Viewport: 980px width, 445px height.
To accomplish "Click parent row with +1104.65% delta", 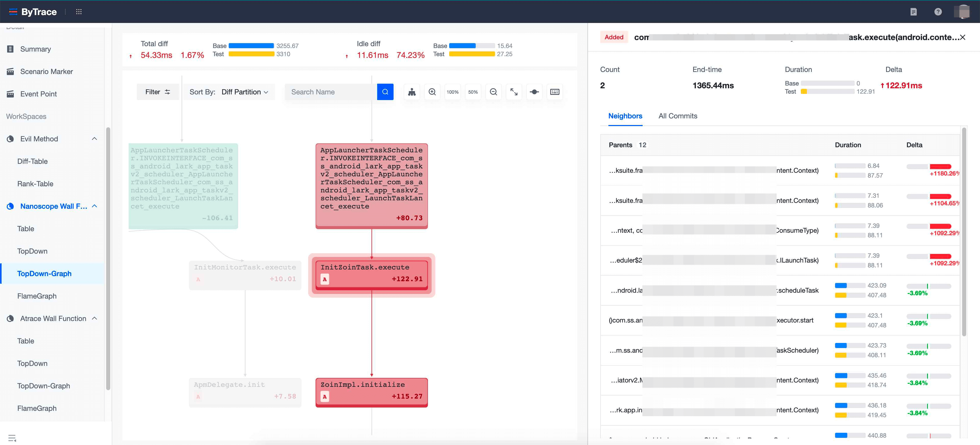I will 780,201.
